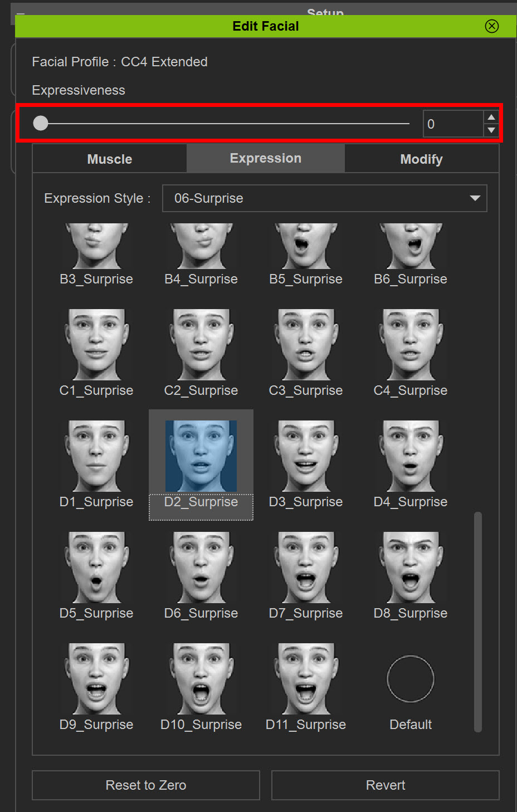This screenshot has width=517, height=812.
Task: Switch to the Muscle tab
Action: coord(110,159)
